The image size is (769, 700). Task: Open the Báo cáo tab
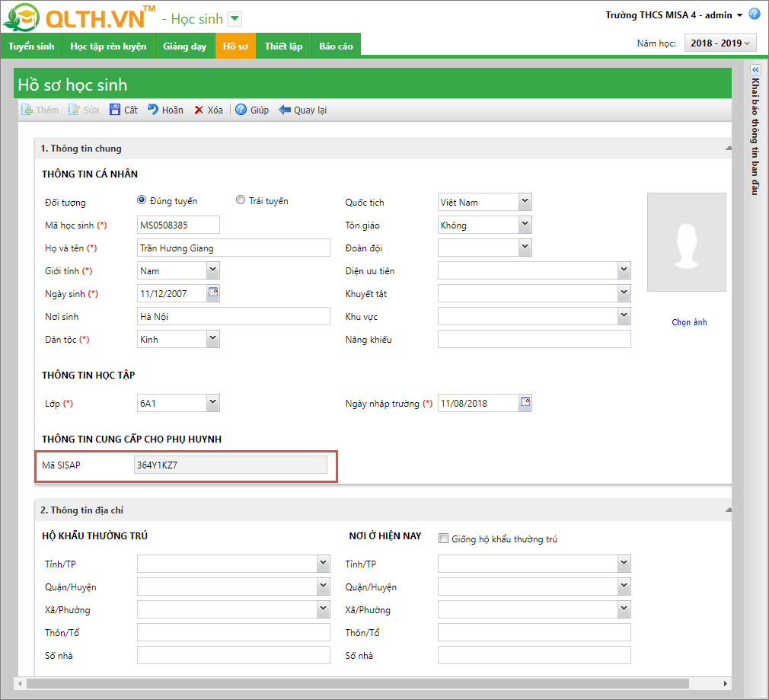(336, 46)
